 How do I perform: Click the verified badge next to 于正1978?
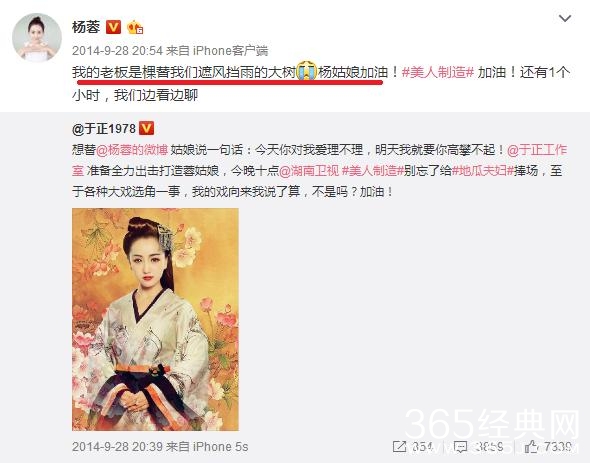[146, 128]
